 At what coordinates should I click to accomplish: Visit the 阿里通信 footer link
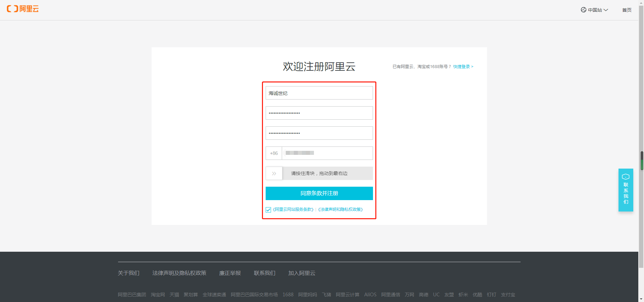pyautogui.click(x=390, y=295)
